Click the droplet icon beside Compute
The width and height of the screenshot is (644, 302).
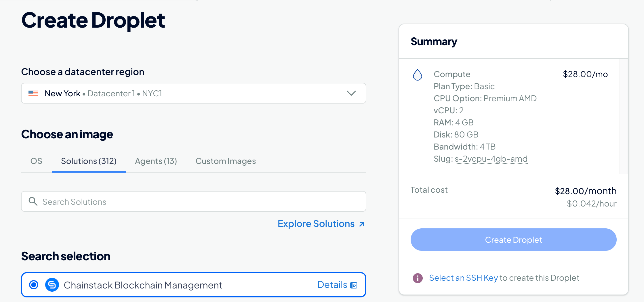(x=417, y=75)
